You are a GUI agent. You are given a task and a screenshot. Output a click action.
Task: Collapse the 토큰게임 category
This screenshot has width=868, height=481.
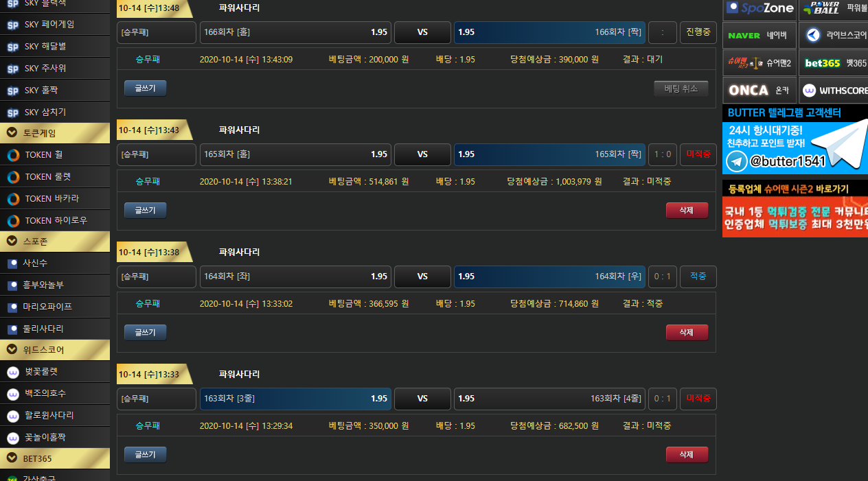click(54, 133)
